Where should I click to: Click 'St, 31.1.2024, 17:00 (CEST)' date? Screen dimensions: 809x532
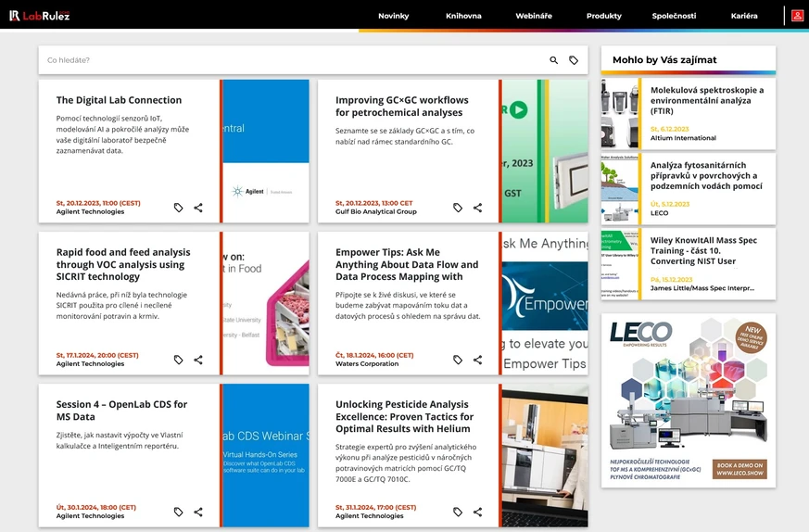(375, 508)
